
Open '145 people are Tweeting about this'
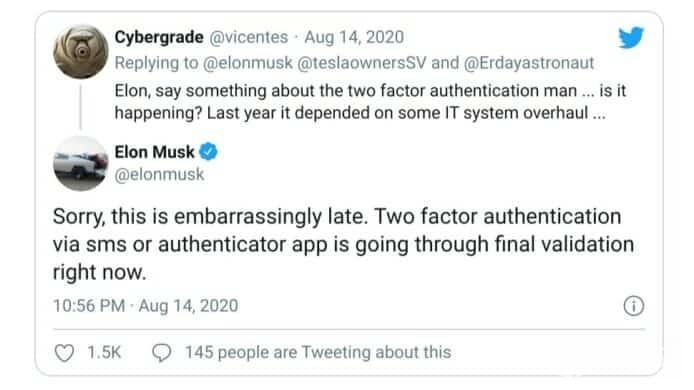[318, 352]
